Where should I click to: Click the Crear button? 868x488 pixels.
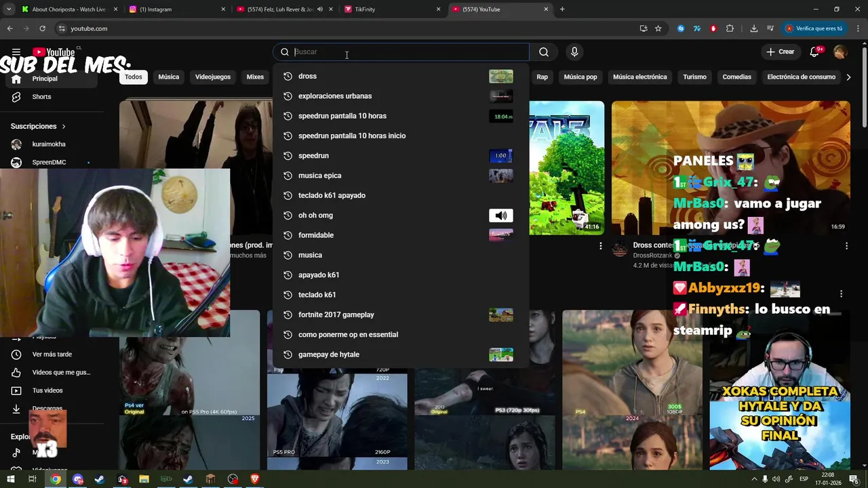(780, 52)
